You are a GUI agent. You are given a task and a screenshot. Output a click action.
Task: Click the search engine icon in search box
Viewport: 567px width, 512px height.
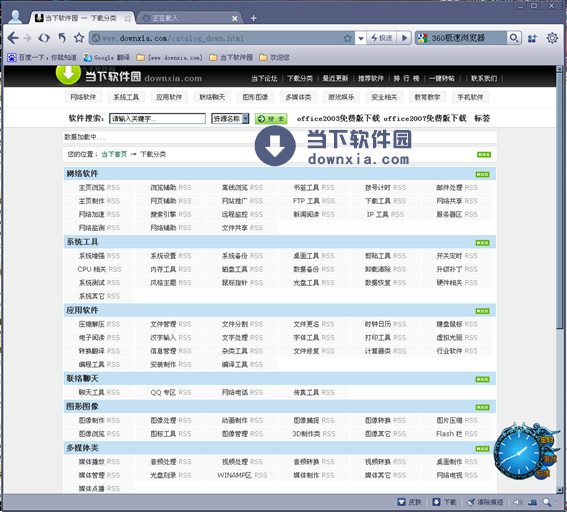[x=422, y=38]
